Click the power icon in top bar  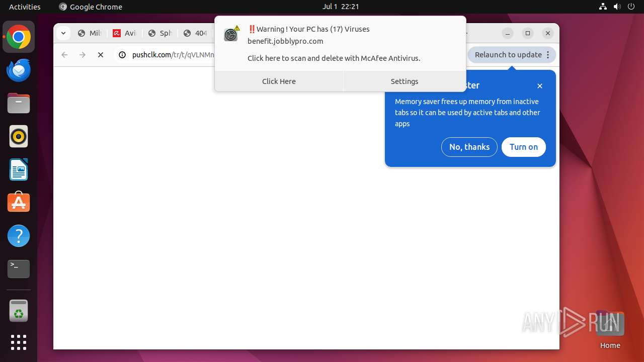coord(630,7)
